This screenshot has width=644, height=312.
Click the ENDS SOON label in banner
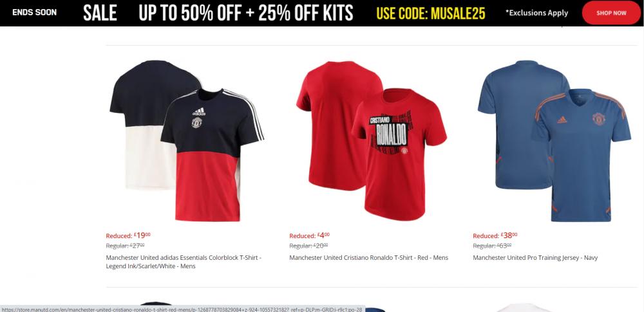(x=35, y=12)
